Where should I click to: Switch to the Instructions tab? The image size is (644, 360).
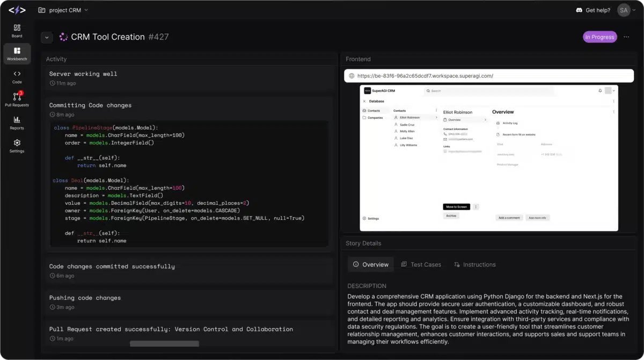click(x=474, y=264)
